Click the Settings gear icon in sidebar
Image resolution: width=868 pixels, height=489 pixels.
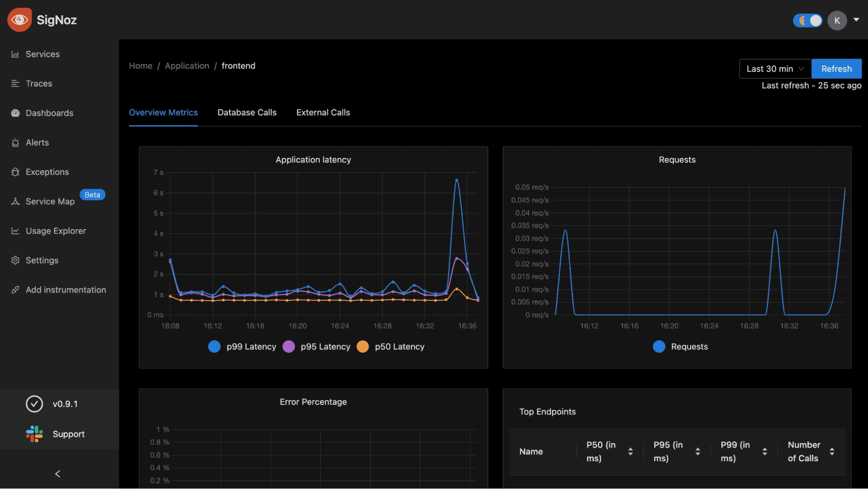click(15, 260)
